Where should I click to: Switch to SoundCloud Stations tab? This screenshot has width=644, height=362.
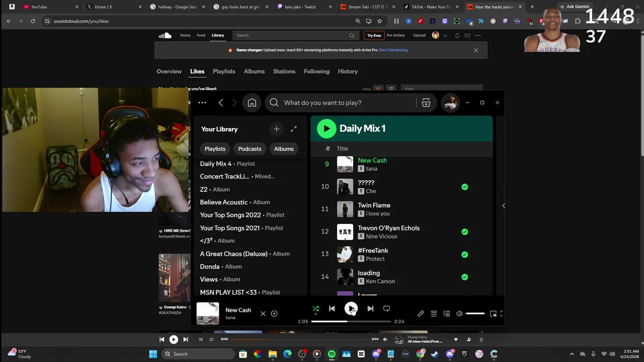coord(284,71)
